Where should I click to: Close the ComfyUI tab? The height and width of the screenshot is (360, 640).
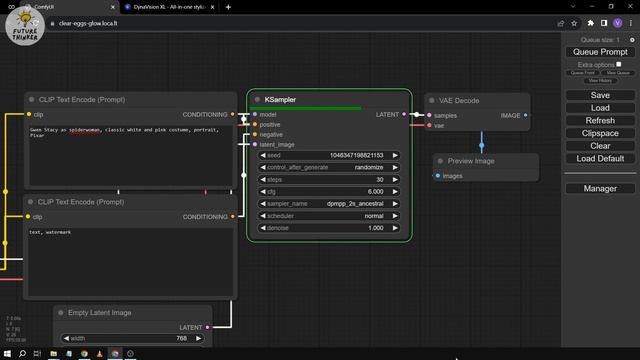click(113, 7)
